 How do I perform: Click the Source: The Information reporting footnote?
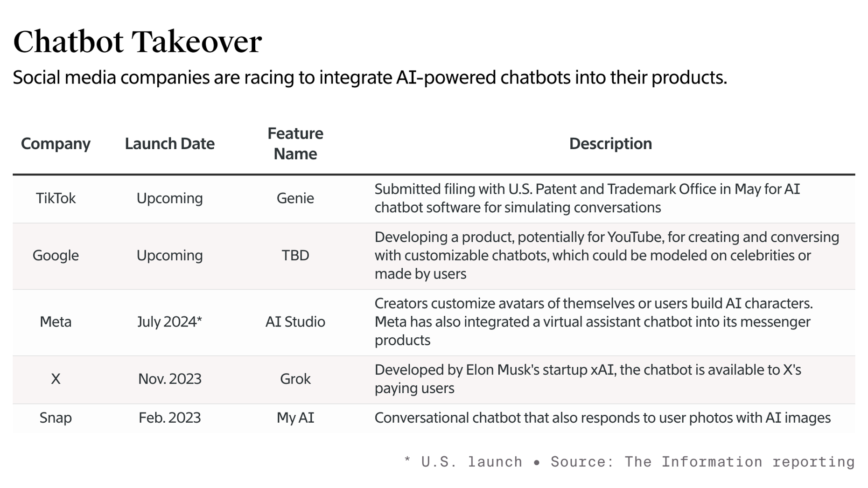point(702,462)
